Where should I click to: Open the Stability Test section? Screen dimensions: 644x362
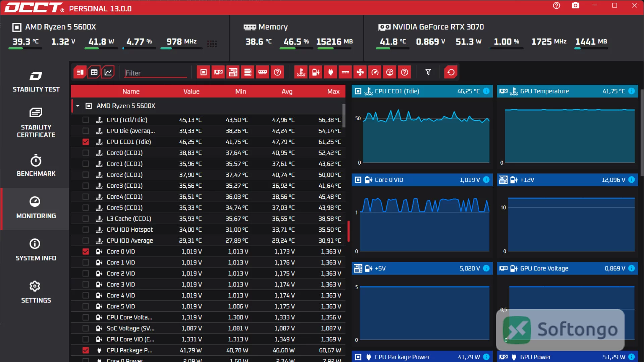coord(36,81)
